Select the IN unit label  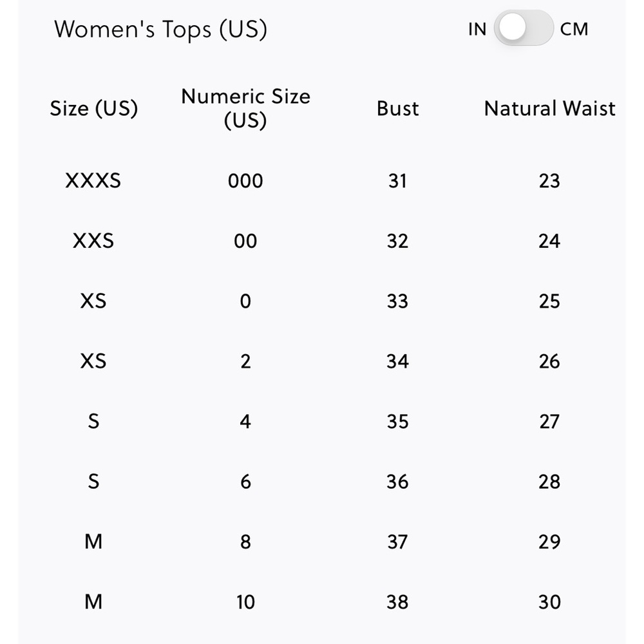[x=477, y=30]
